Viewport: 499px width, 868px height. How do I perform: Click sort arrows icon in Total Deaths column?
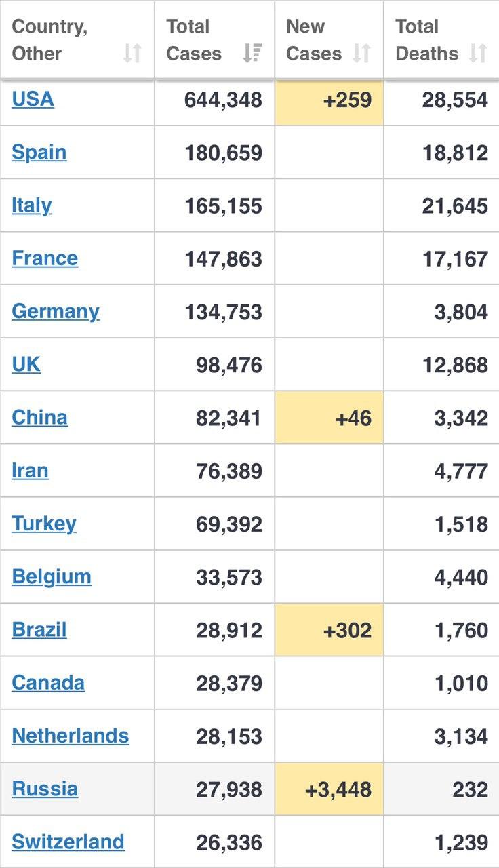click(x=478, y=54)
